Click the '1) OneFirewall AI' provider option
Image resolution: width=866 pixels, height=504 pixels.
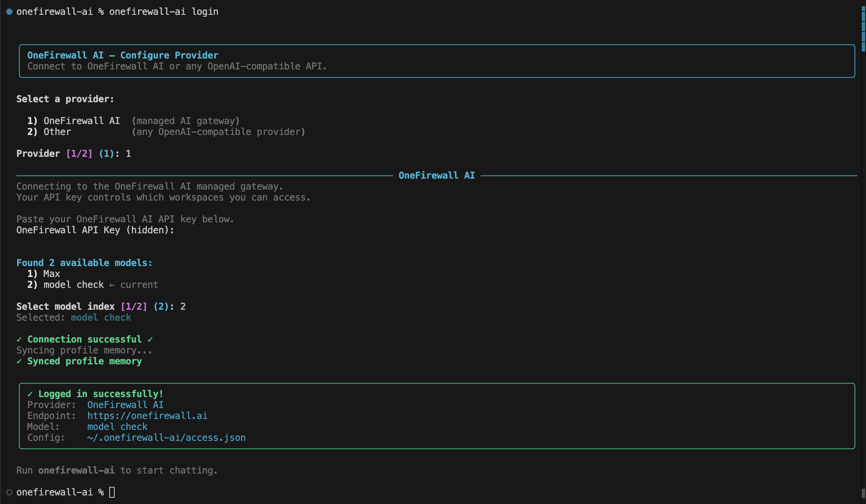pyautogui.click(x=73, y=121)
